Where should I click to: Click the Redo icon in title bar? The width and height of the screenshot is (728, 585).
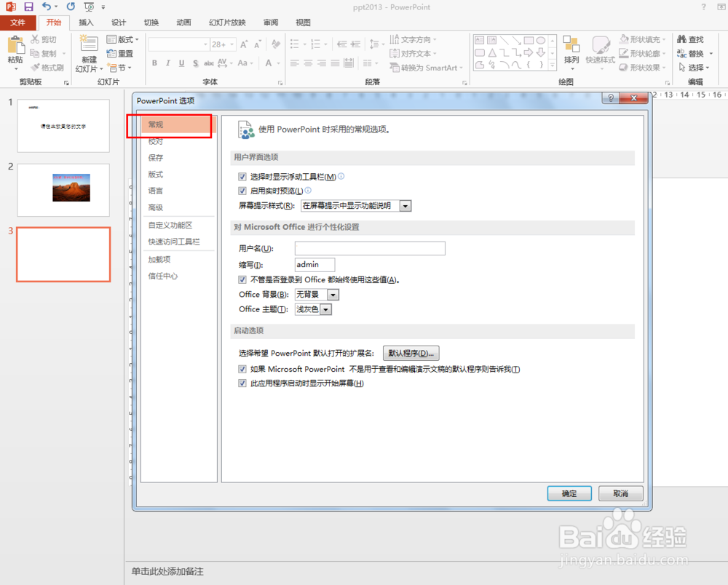click(x=71, y=7)
